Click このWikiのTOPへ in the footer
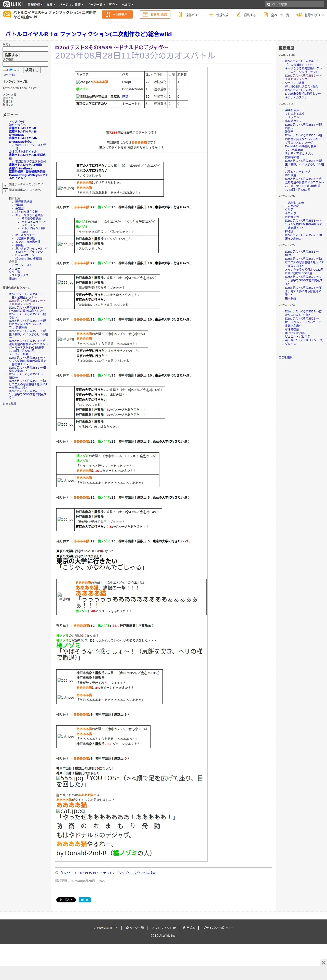 tap(106, 928)
